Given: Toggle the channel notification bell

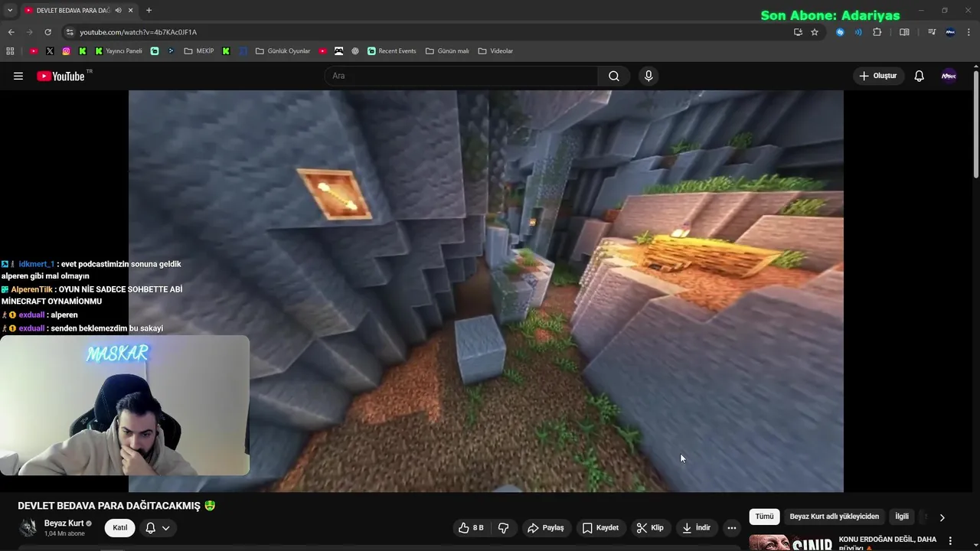Looking at the screenshot, I should [x=151, y=528].
